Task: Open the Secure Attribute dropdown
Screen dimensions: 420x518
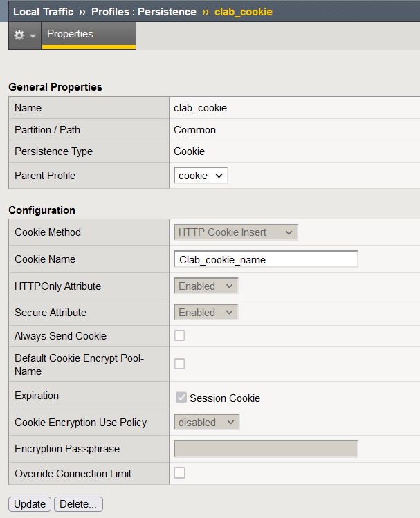Action: coord(206,312)
